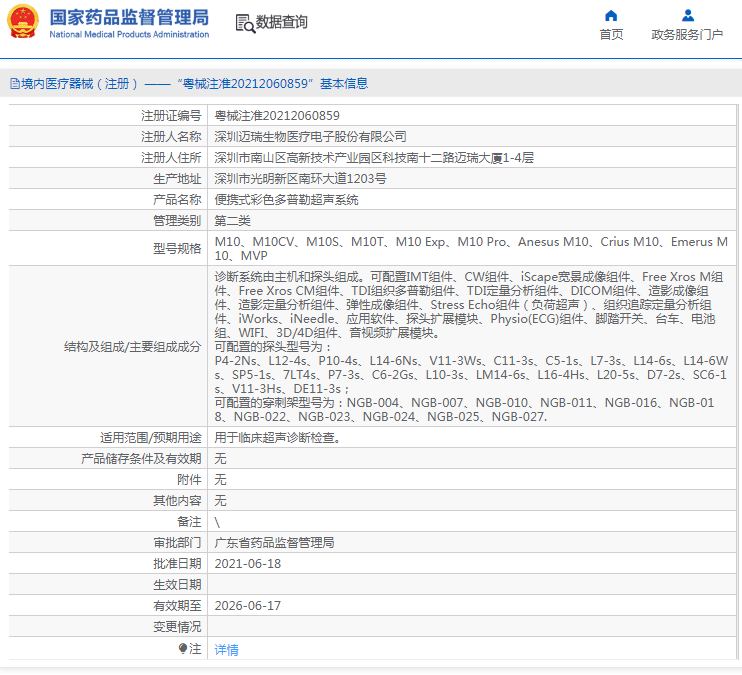Click the 审批部门 label
This screenshot has width=742, height=675.
(x=177, y=542)
